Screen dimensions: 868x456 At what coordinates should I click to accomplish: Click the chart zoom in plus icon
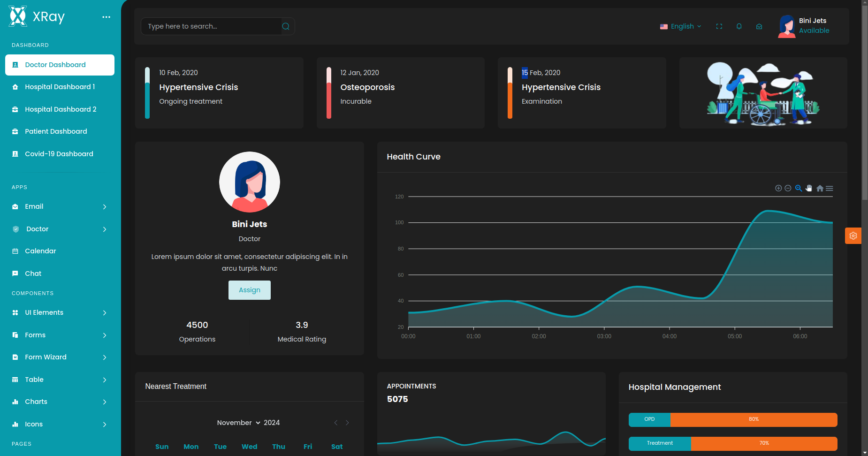tap(778, 188)
